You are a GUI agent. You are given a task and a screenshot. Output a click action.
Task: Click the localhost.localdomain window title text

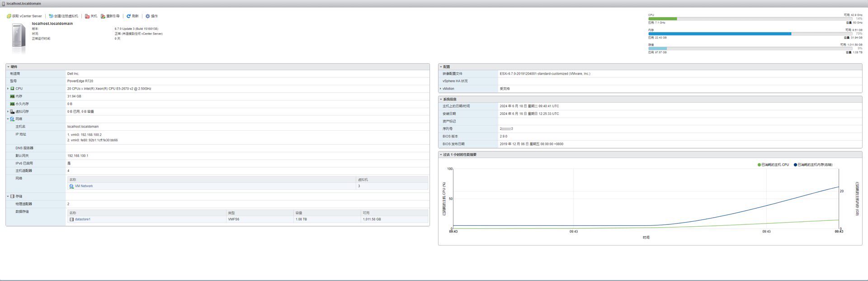coord(24,4)
